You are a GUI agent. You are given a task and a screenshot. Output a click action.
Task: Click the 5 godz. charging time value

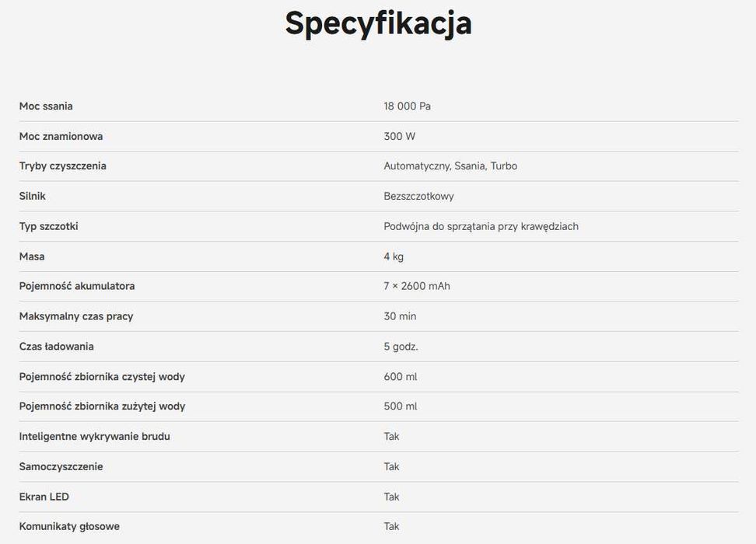(401, 347)
